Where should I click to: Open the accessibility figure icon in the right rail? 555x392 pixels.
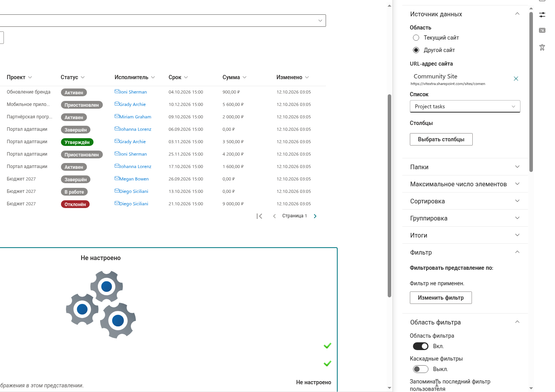pyautogui.click(x=542, y=47)
